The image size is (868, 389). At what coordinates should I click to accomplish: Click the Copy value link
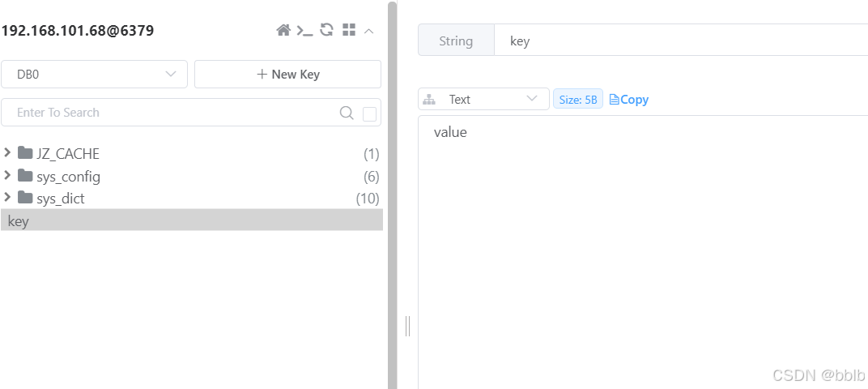pyautogui.click(x=634, y=100)
